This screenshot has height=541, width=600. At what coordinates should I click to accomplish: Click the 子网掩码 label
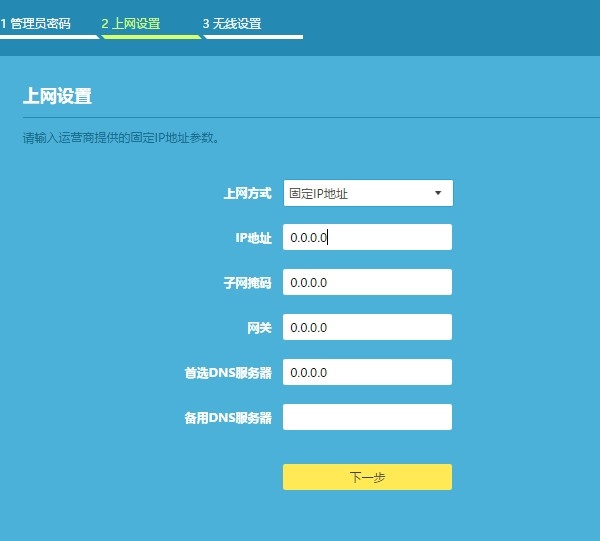[247, 283]
